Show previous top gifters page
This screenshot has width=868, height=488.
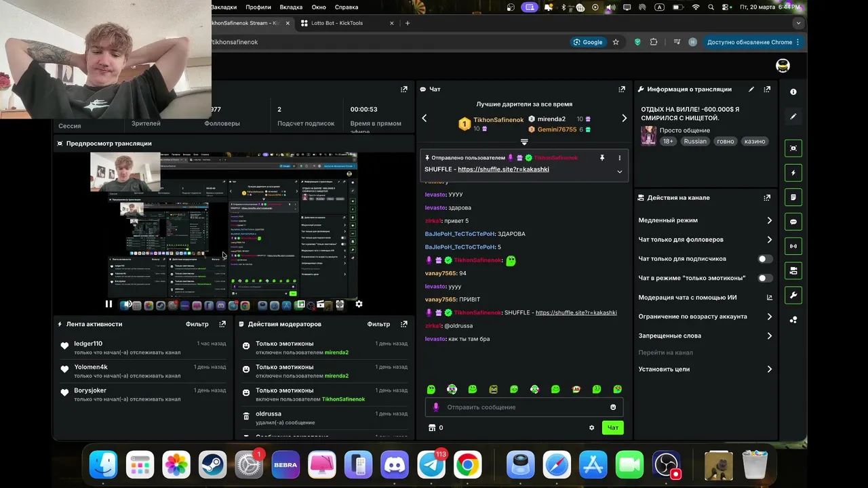[x=425, y=118]
